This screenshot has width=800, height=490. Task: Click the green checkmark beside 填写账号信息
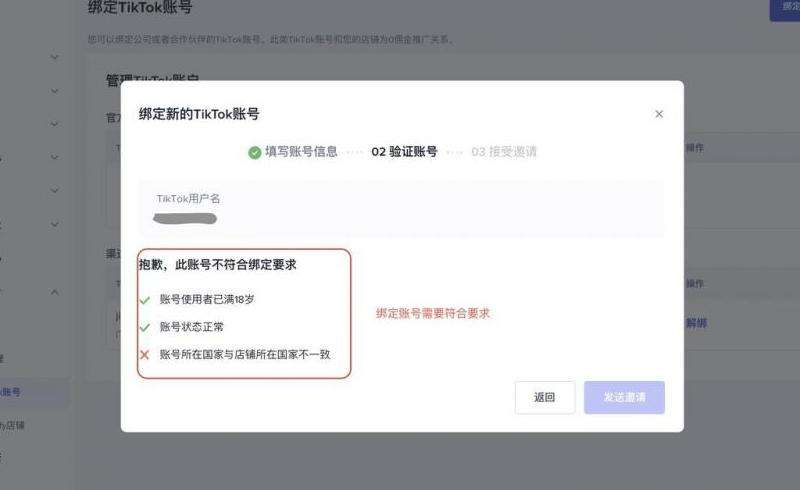[255, 152]
